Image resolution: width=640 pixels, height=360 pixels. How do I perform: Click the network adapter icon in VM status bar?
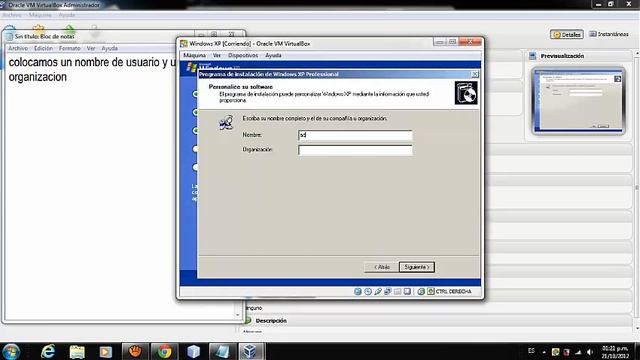point(387,291)
